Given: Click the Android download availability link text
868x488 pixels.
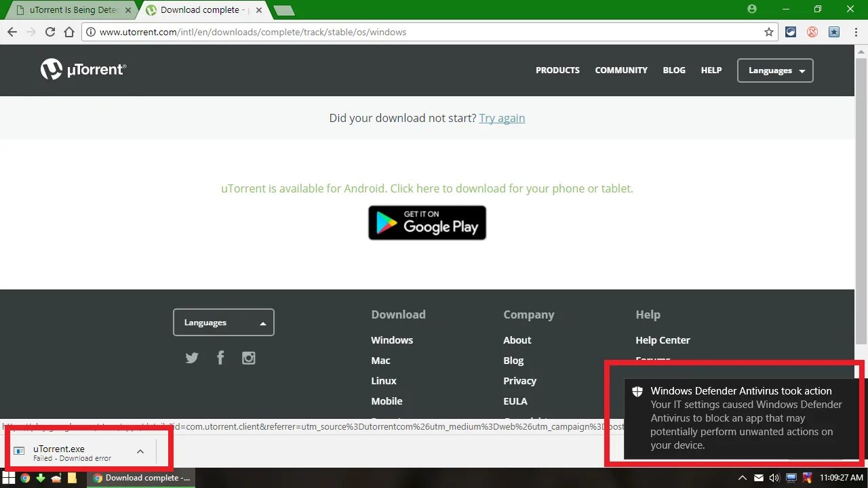Looking at the screenshot, I should (427, 188).
